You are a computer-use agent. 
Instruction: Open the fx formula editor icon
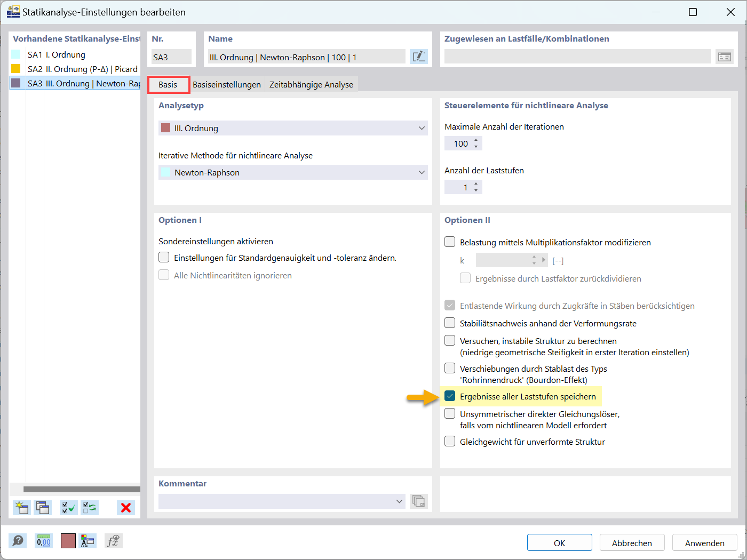113,541
